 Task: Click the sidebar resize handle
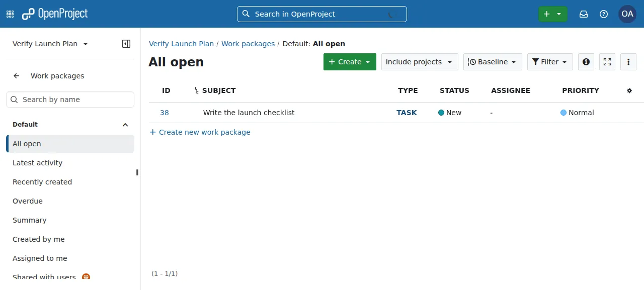click(x=137, y=172)
